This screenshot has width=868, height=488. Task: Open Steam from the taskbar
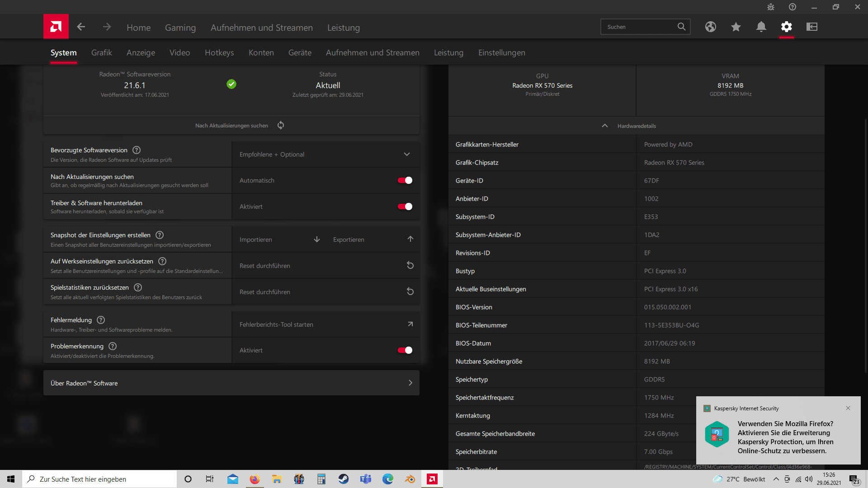pyautogui.click(x=344, y=479)
